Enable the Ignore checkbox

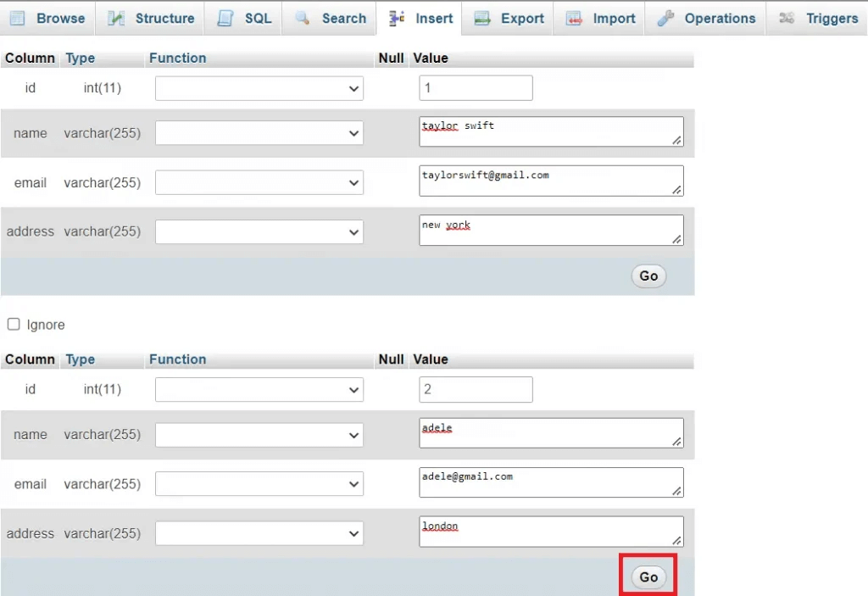13,325
